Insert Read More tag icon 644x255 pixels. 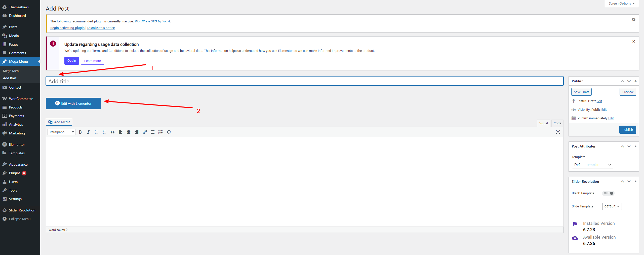(153, 132)
